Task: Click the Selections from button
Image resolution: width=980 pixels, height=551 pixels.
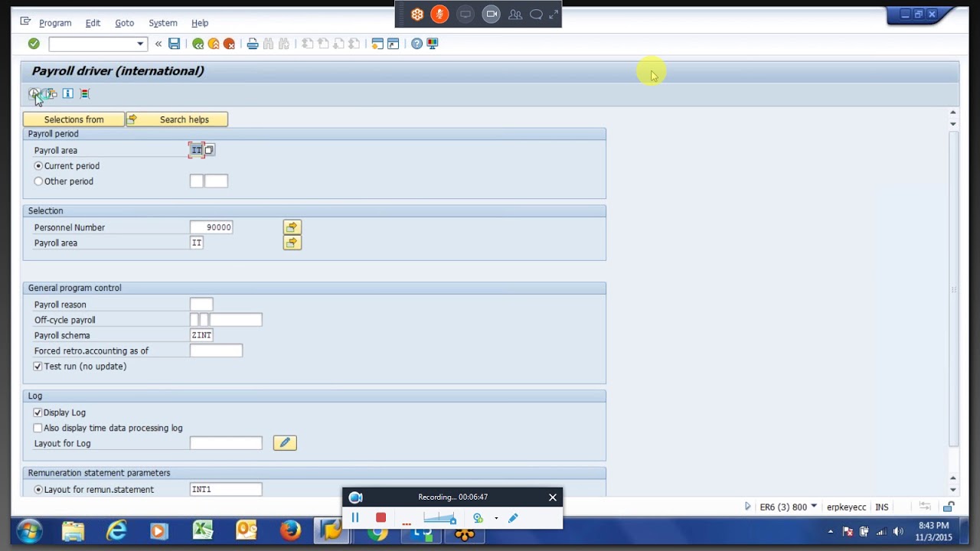Action: coord(73,119)
